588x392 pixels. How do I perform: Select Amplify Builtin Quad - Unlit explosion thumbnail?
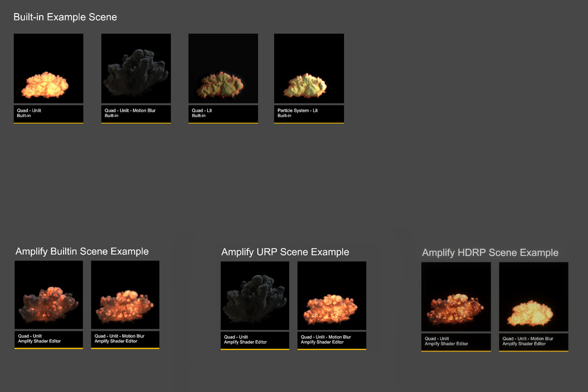click(x=49, y=294)
